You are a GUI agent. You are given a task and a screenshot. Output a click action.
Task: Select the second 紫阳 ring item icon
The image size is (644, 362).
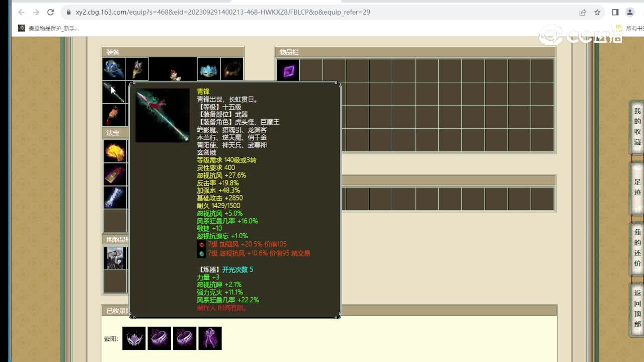(x=159, y=338)
